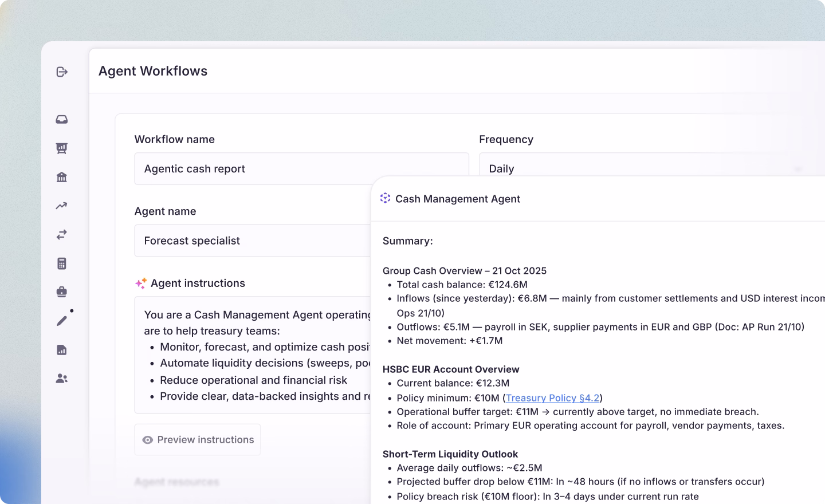Open the trending line chart icon
This screenshot has height=504, width=825.
(62, 206)
